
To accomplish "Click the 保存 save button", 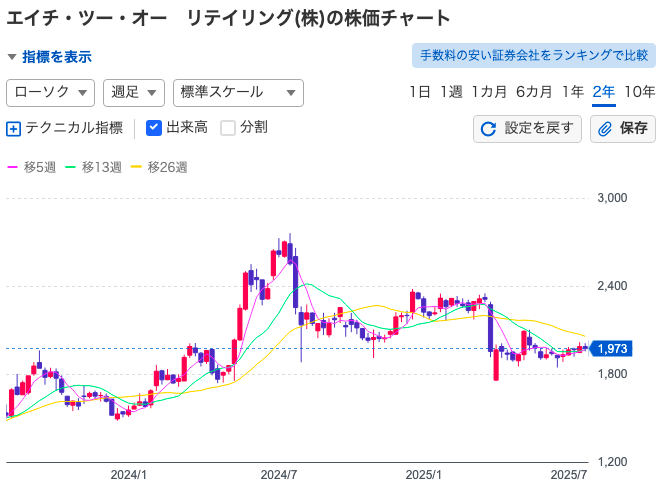I will [623, 129].
